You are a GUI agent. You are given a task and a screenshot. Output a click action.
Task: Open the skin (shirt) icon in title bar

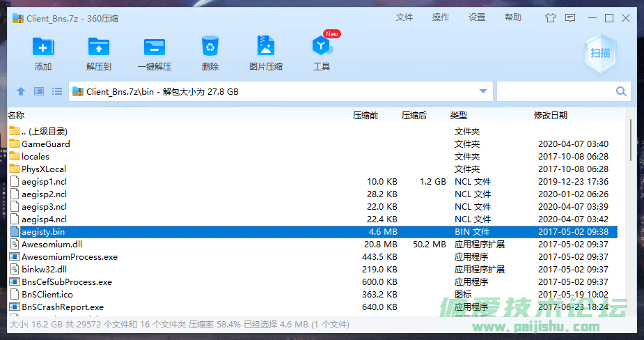click(550, 17)
